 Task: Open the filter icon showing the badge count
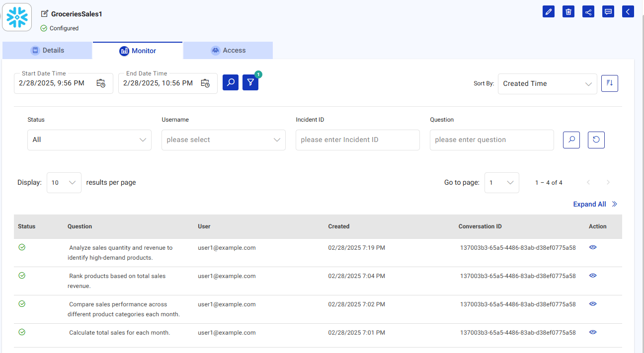(250, 82)
